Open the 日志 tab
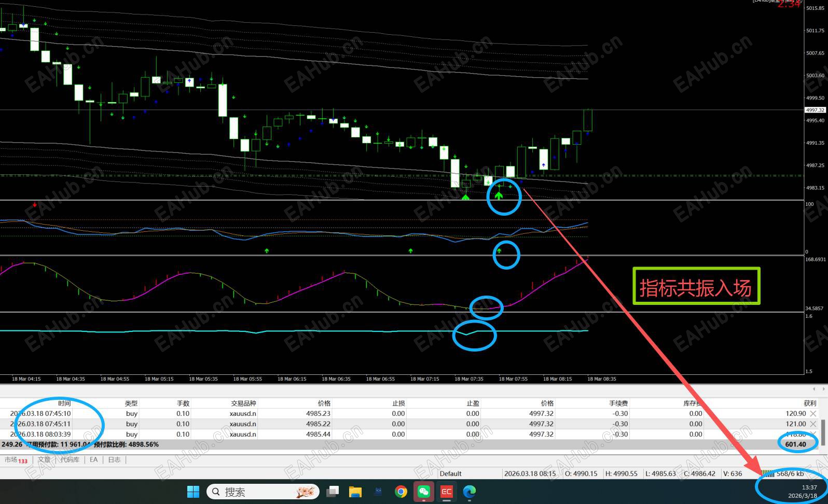Viewport: 828px width, 504px height. 114,459
